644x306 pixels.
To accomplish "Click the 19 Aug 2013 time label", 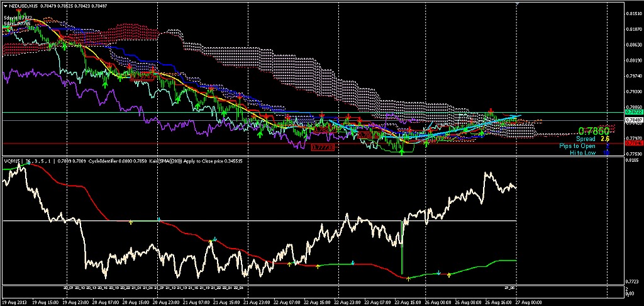I will 14,302.
